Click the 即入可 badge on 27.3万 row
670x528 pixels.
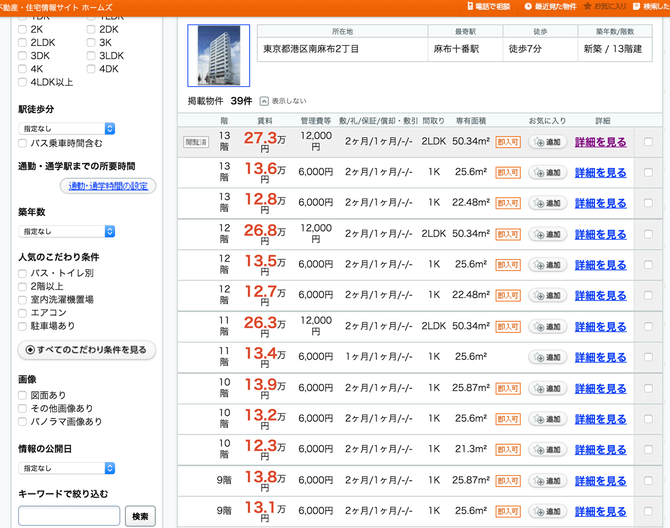(508, 142)
